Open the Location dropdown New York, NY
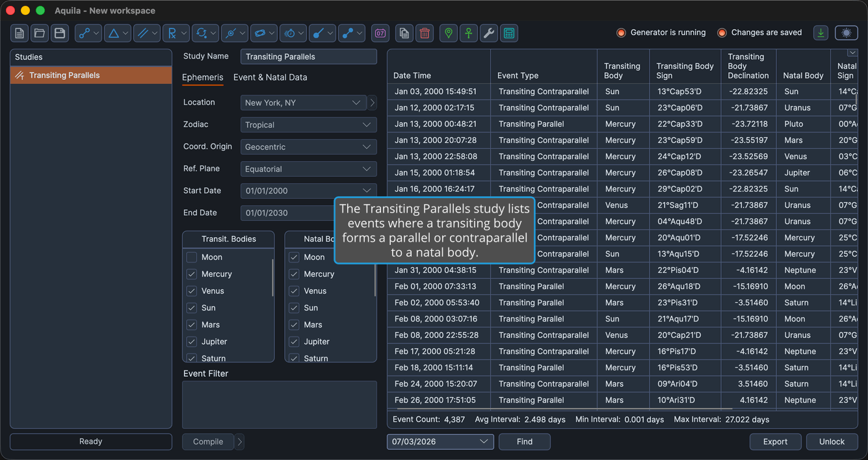 pos(303,103)
